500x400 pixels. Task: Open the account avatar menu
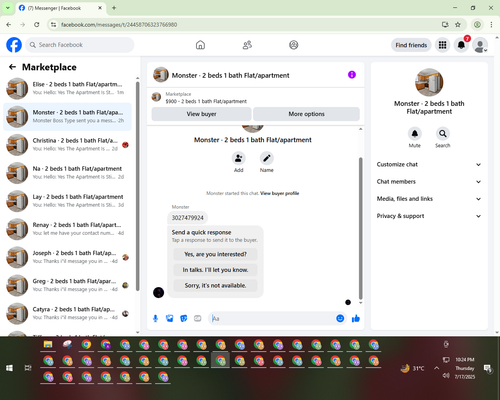coord(480,45)
